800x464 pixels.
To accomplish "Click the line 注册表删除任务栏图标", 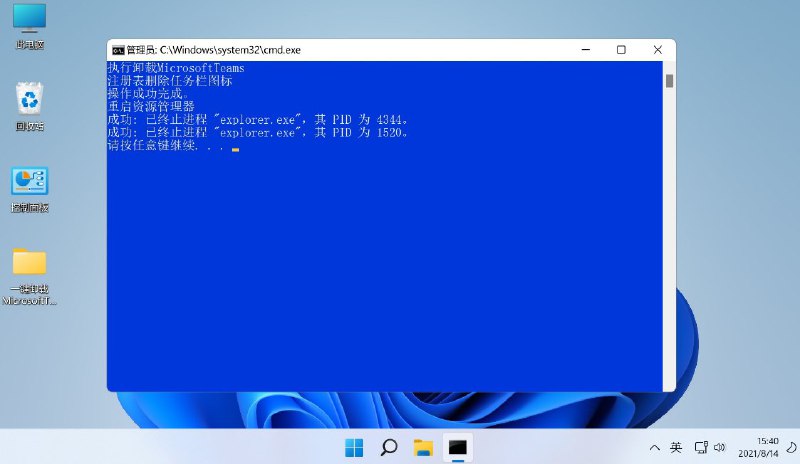I will (170, 81).
